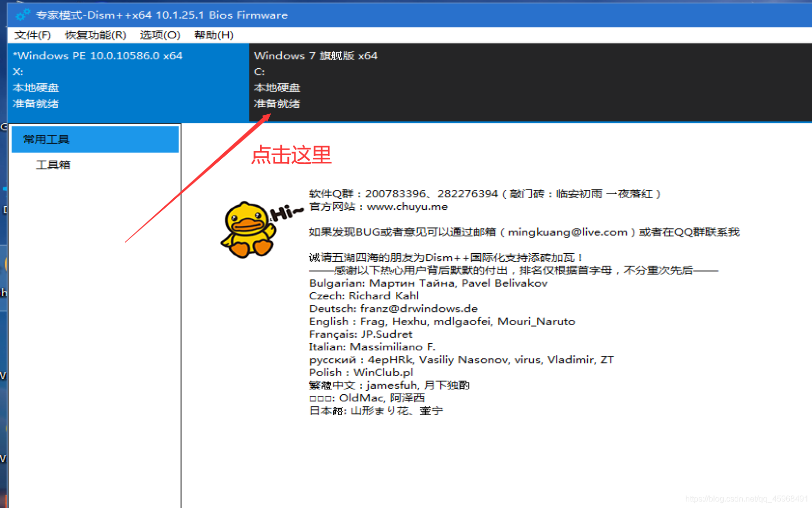Open the 文件(F) menu
The width and height of the screenshot is (812, 508).
pos(32,35)
